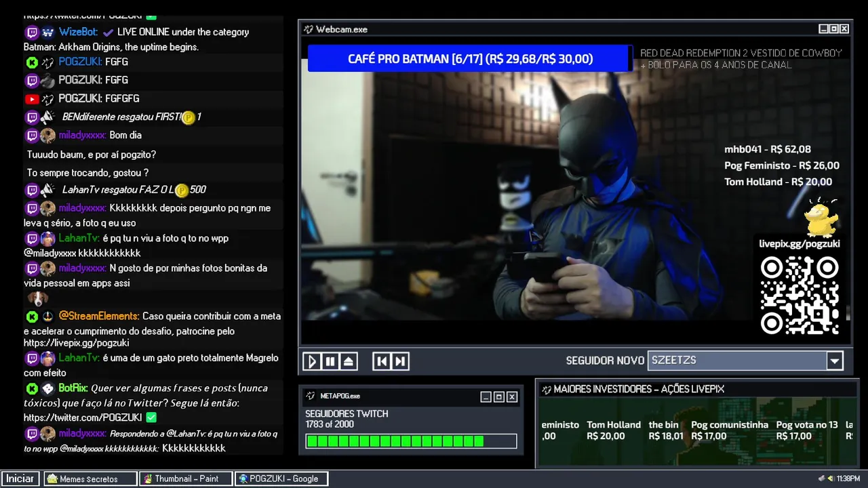Image resolution: width=868 pixels, height=488 pixels.
Task: Click the WizeBot avatar badge
Action: click(x=47, y=33)
